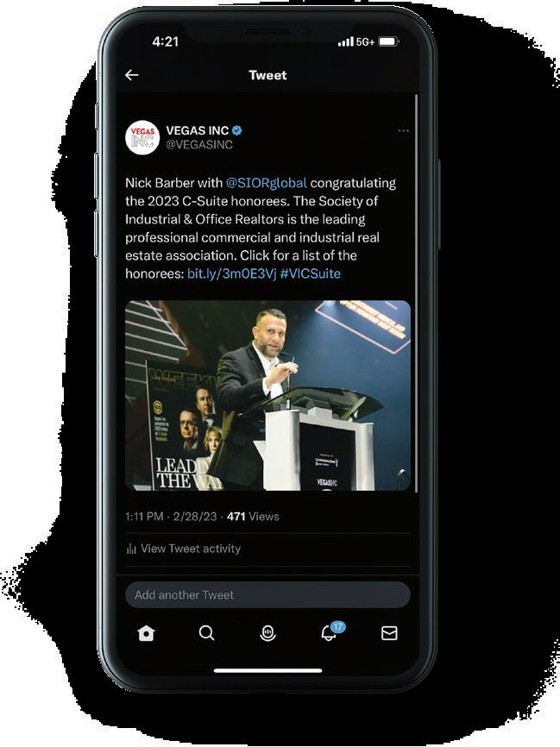
Task: Open the Messages envelope tab
Action: (389, 633)
